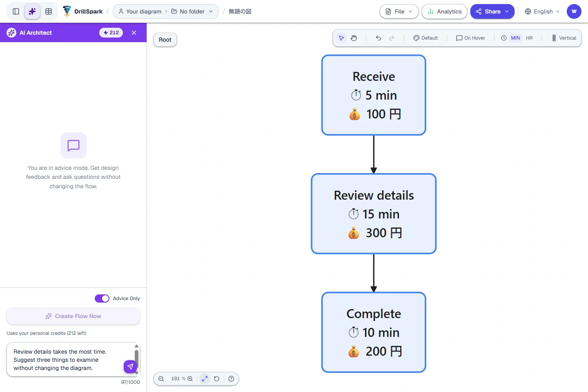Switch time unit to HR
Viewport: 588px width, 392px height.
(529, 38)
